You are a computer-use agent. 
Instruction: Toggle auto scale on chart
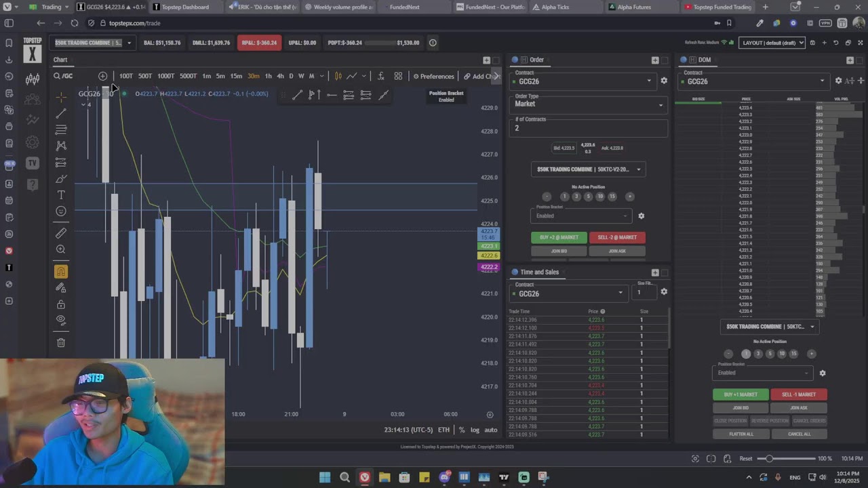[x=491, y=430]
